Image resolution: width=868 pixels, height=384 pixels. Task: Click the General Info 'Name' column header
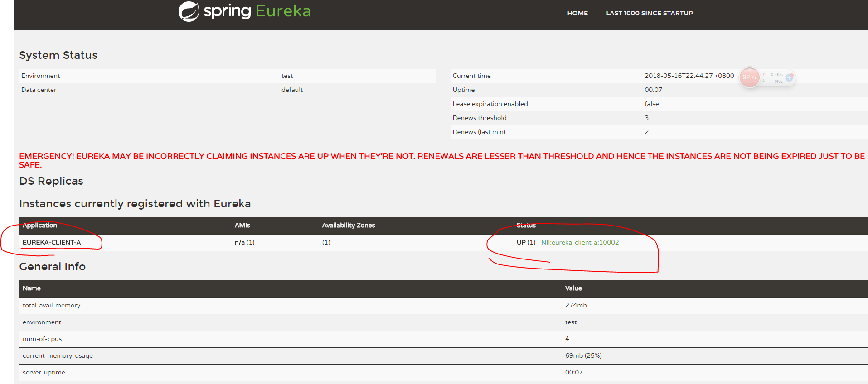[x=32, y=288]
